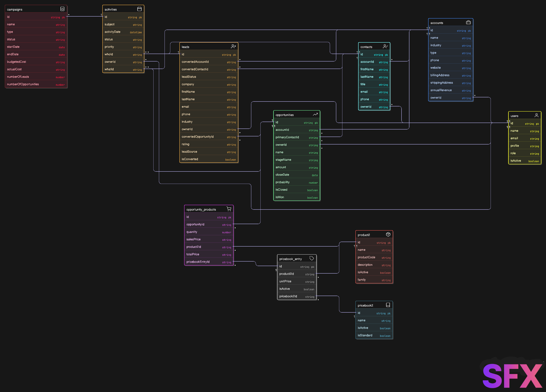Click the cart icon on opportunity_products table

pos(229,209)
